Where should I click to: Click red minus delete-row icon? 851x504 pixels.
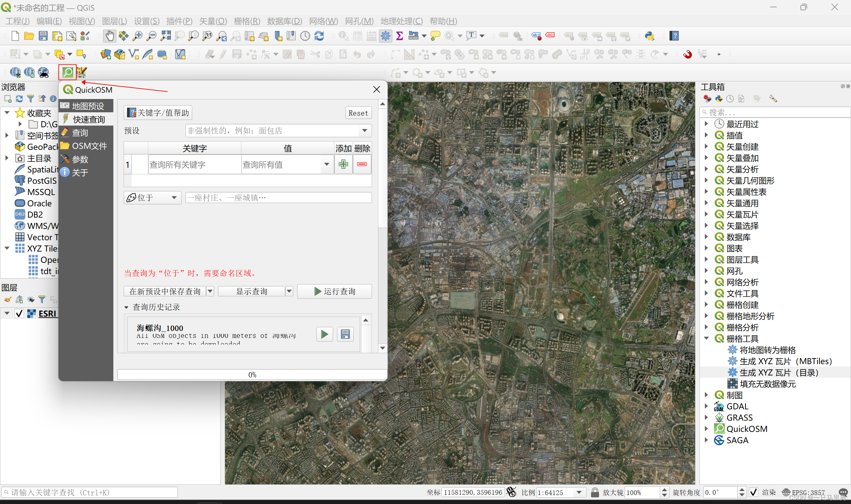(362, 164)
